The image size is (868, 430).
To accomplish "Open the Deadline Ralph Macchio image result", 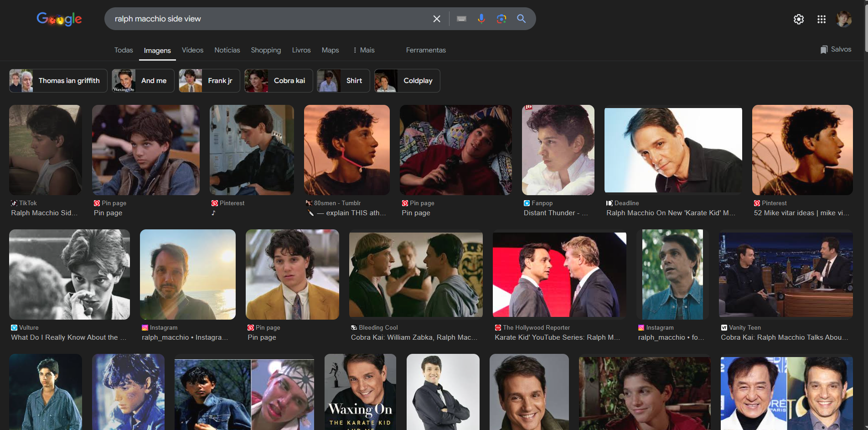I will pos(673,150).
